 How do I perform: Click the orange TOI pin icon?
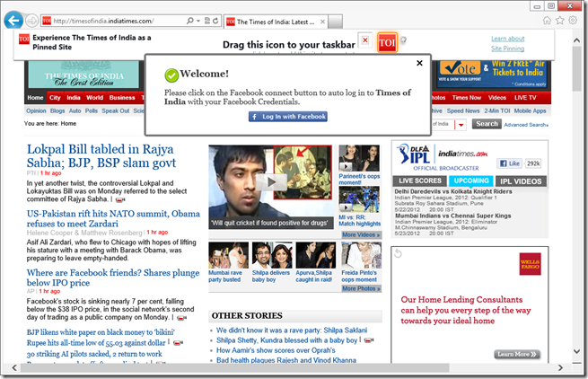pos(387,42)
